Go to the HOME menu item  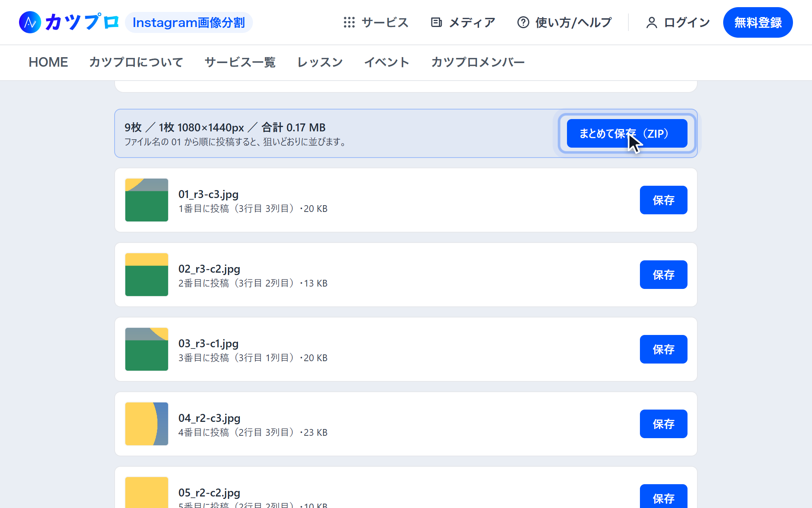(x=48, y=62)
